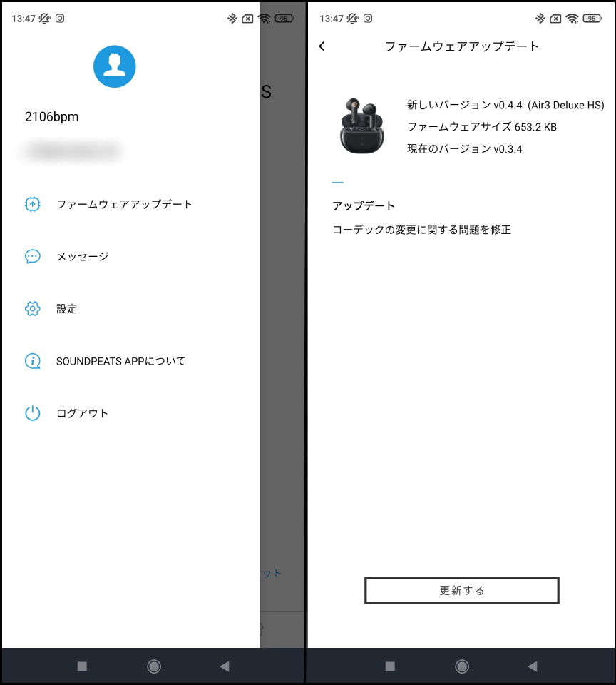
Task: Tap the ファームウェアアップデート page title
Action: pos(462,46)
